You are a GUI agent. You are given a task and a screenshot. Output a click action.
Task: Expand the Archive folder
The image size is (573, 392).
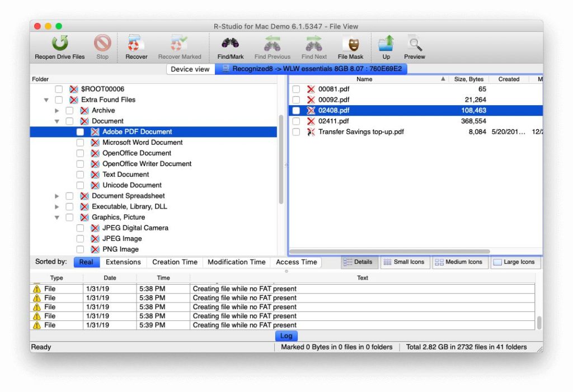(x=57, y=110)
